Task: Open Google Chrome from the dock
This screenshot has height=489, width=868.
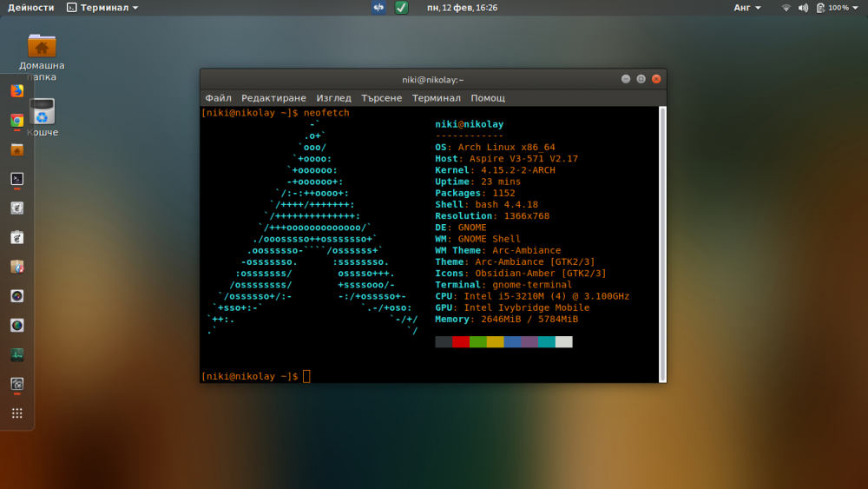Action: (17, 120)
